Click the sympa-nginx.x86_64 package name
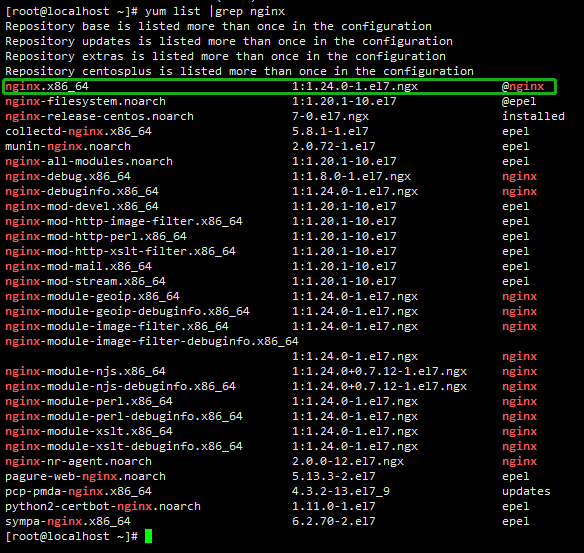 tap(68, 521)
